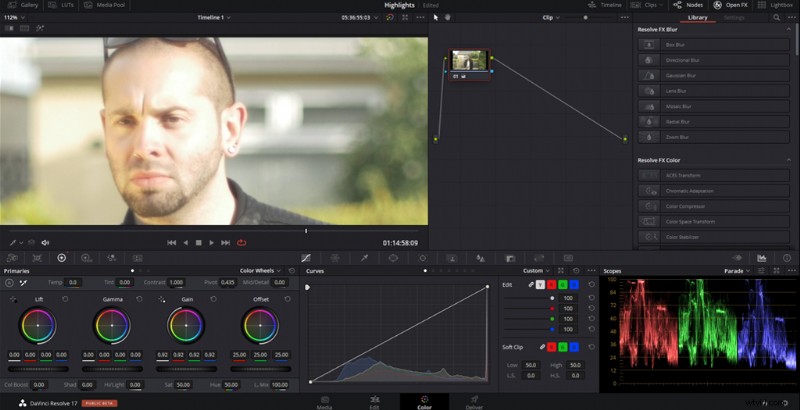
Task: Toggle Soft Clip channel link
Action: (542, 347)
